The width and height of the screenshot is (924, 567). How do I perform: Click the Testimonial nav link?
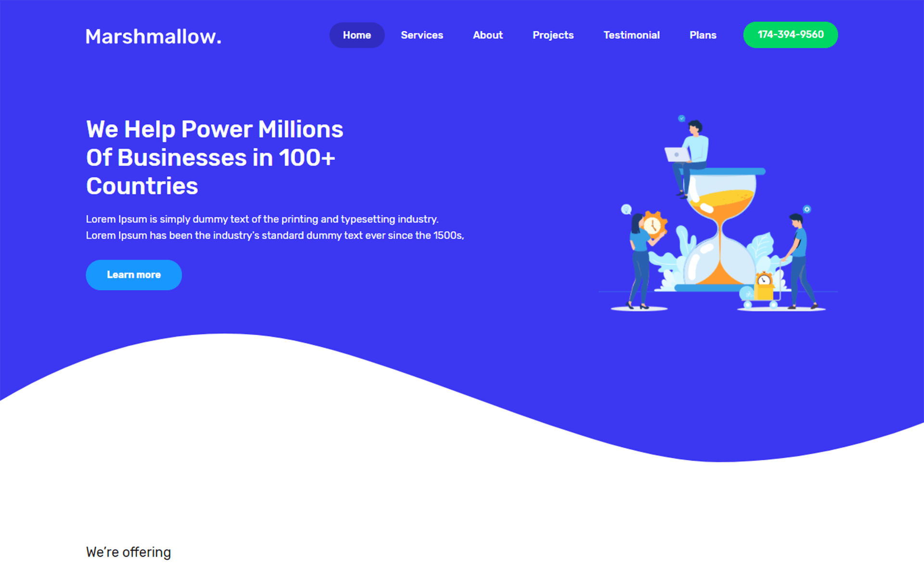[x=630, y=35]
